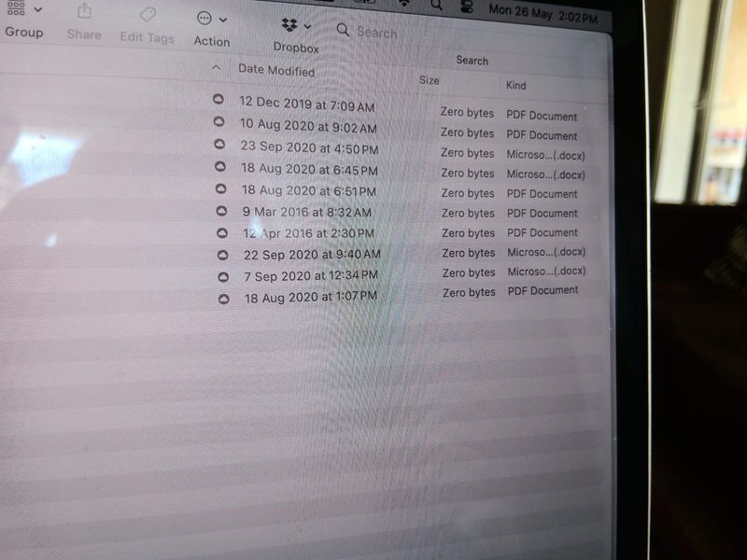Sort by the Date Modified column header
Image resolution: width=747 pixels, height=560 pixels.
pos(276,71)
